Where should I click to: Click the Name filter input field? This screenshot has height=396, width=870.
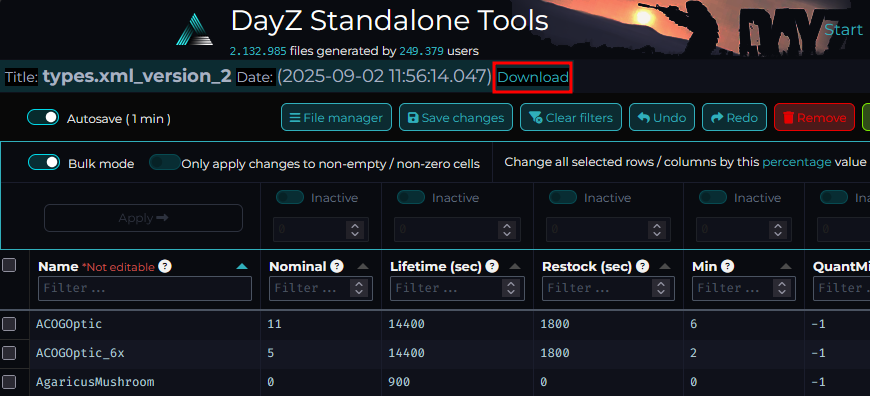145,288
